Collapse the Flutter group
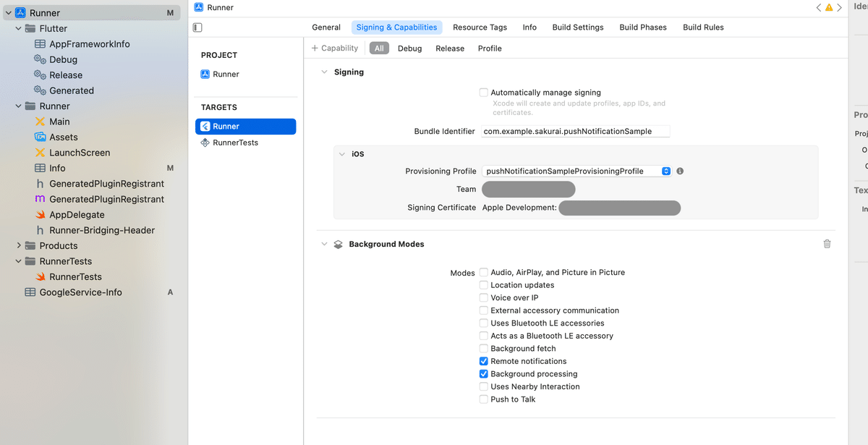The width and height of the screenshot is (868, 445). (x=19, y=28)
